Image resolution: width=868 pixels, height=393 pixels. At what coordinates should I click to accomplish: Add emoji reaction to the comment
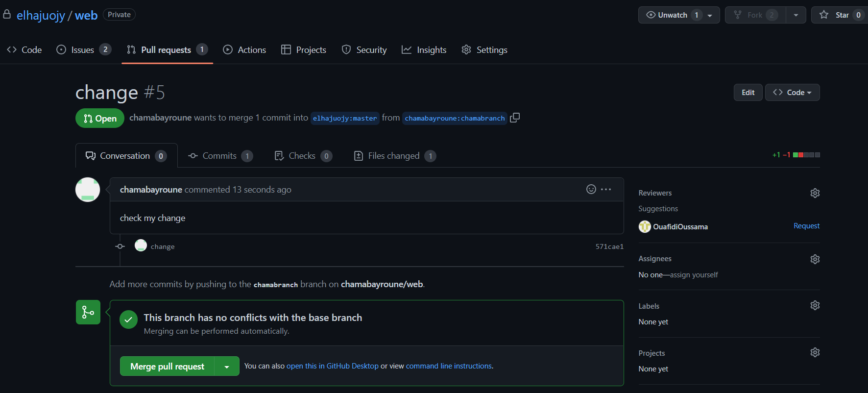pyautogui.click(x=591, y=189)
